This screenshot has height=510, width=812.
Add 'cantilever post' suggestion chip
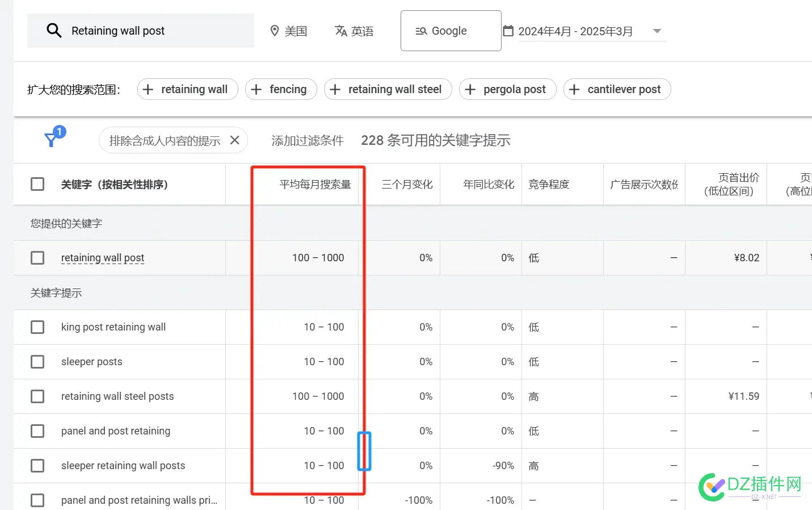click(617, 89)
